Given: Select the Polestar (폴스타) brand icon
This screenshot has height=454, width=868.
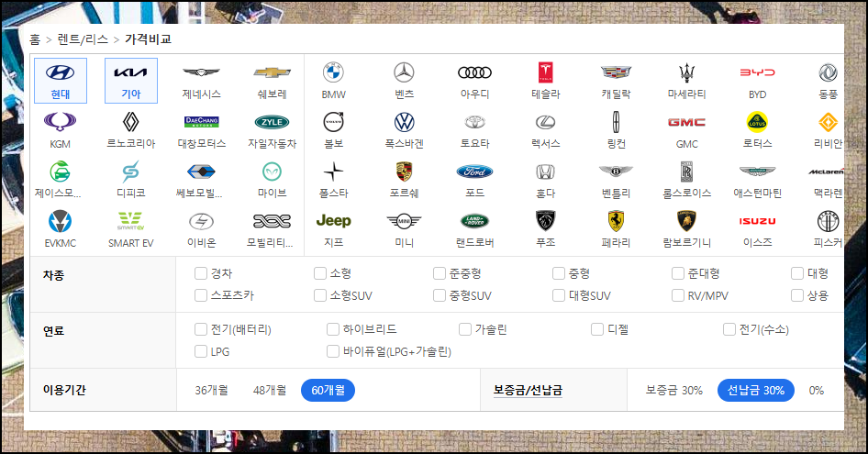Looking at the screenshot, I should 333,172.
